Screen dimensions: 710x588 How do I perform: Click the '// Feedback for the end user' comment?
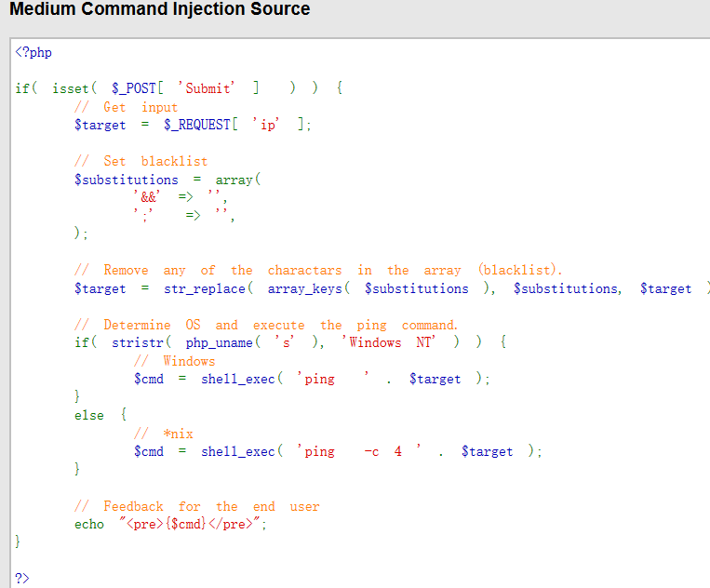pyautogui.click(x=197, y=506)
